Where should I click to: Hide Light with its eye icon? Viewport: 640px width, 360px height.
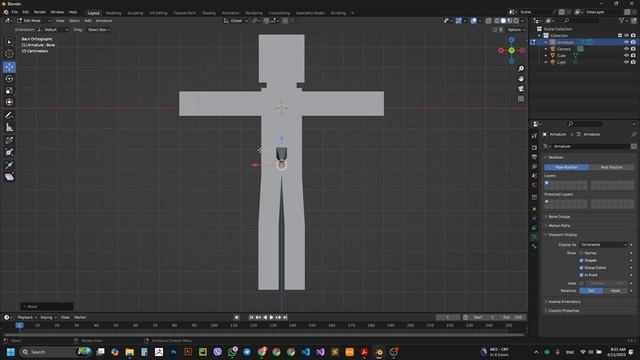(x=627, y=62)
